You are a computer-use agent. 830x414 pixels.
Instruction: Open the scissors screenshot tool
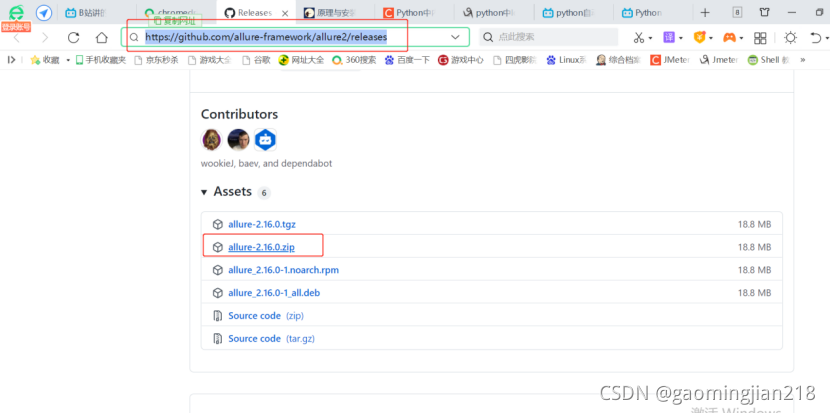coord(639,38)
